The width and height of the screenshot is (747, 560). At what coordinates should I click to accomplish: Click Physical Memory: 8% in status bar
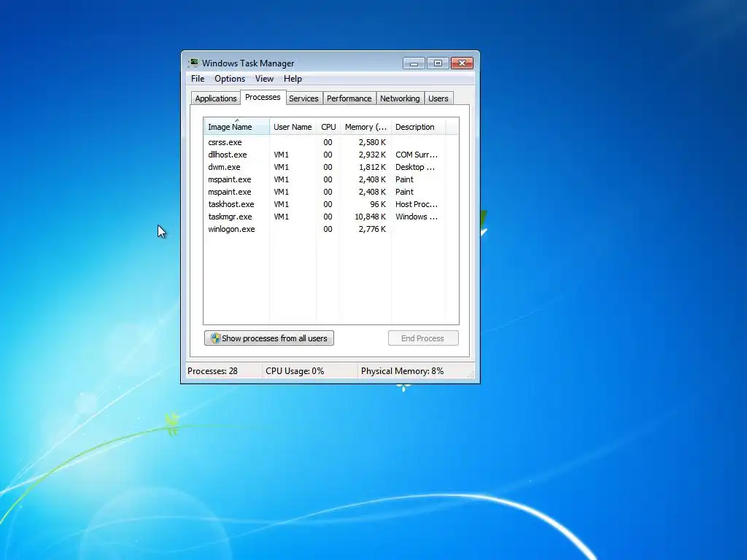(x=402, y=371)
